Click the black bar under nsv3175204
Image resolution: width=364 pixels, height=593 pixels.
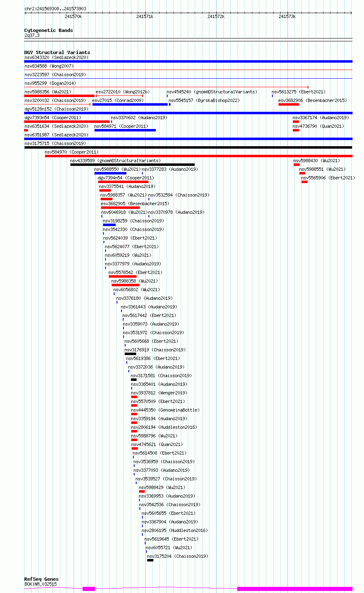pos(150,560)
